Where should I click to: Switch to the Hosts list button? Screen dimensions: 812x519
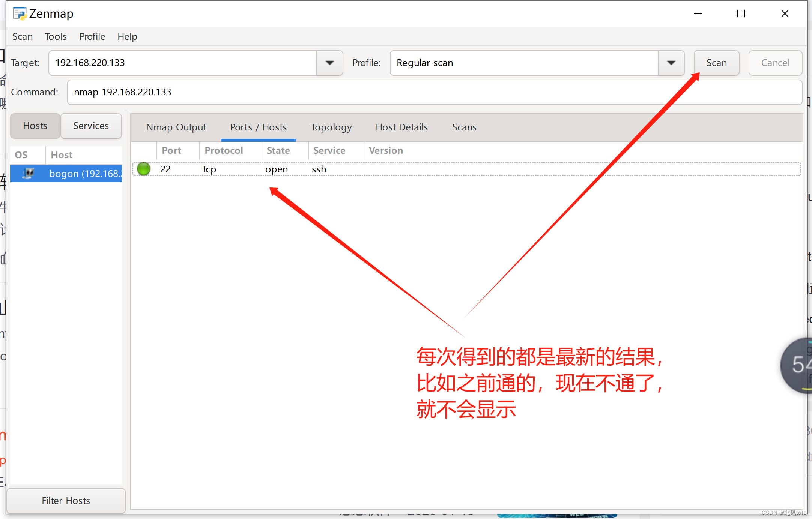point(35,126)
